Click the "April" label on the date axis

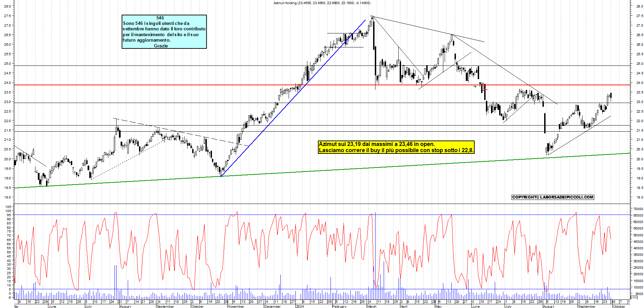pyautogui.click(x=404, y=306)
